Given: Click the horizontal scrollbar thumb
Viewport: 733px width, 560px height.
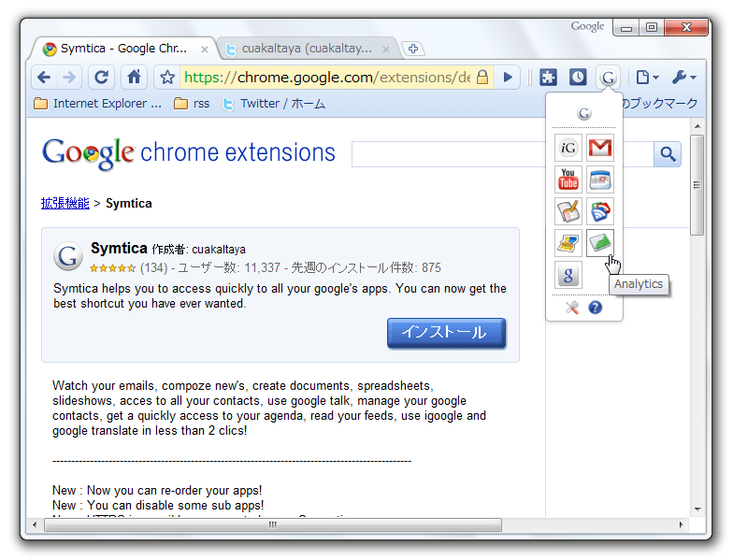Looking at the screenshot, I should pos(273,525).
